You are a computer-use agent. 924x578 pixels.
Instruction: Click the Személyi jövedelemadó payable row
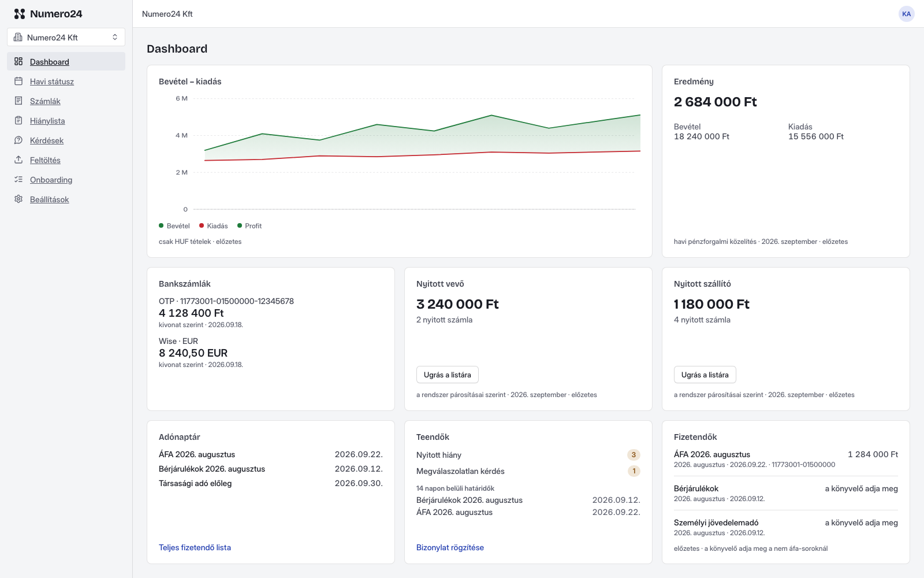tap(786, 527)
